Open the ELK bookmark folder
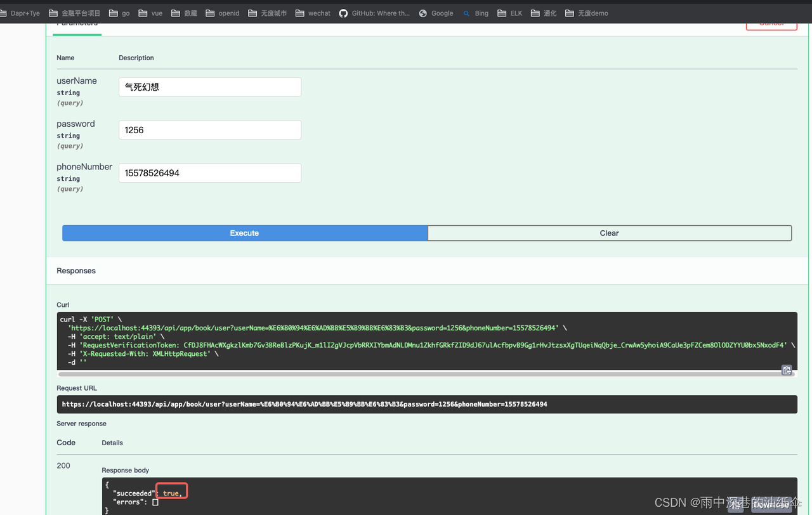Image resolution: width=812 pixels, height=515 pixels. click(x=510, y=13)
